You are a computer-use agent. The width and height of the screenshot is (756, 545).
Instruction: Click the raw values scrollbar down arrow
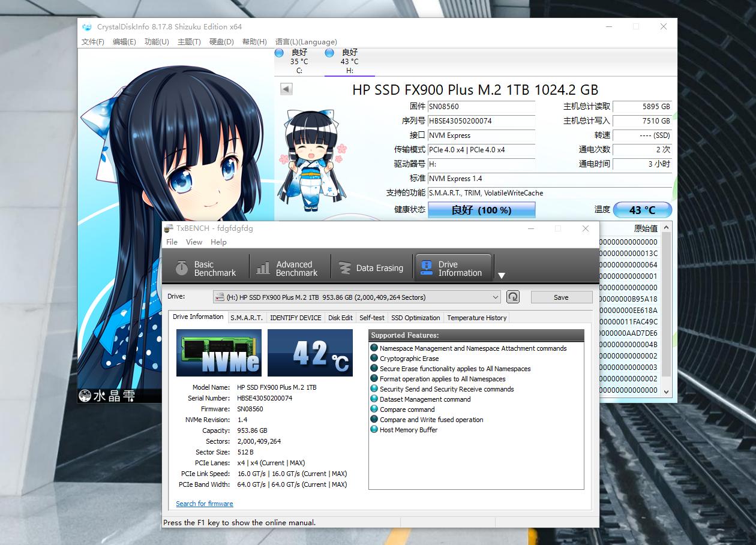pyautogui.click(x=667, y=390)
